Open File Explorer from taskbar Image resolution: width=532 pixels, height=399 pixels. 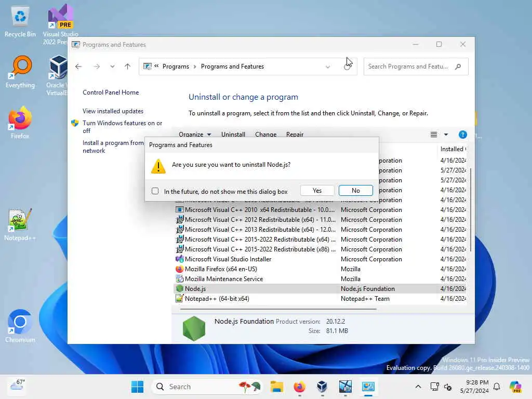tap(276, 387)
